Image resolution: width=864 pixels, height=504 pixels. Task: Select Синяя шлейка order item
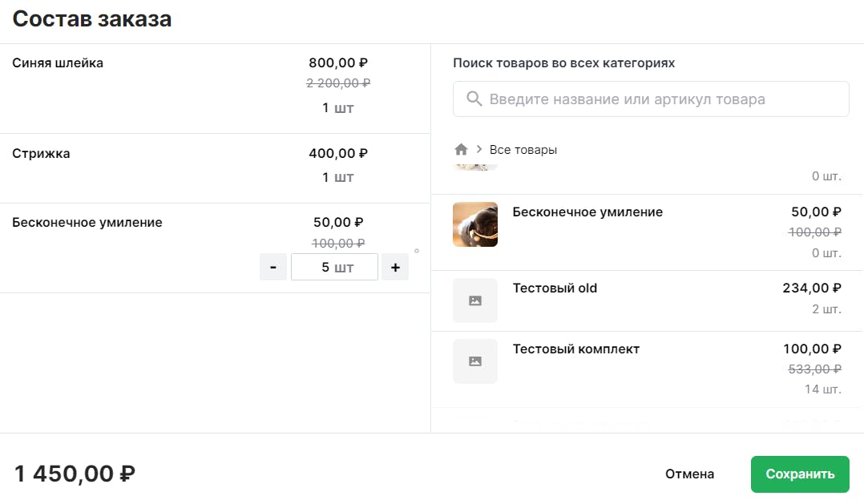(x=215, y=89)
